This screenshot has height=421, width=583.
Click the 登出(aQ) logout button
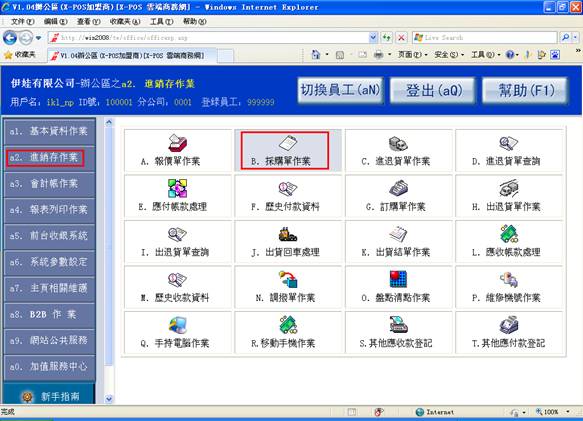click(432, 90)
